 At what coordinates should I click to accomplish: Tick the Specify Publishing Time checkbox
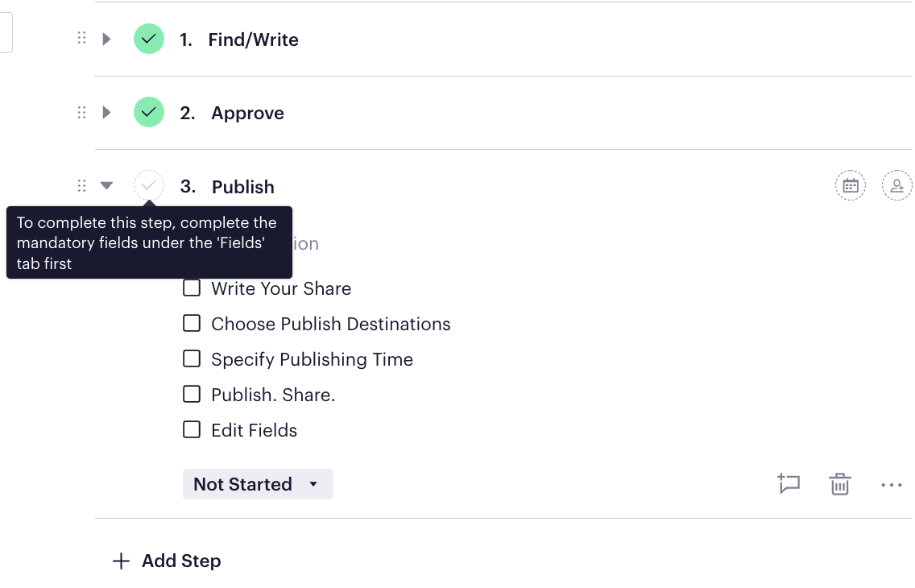pyautogui.click(x=191, y=358)
